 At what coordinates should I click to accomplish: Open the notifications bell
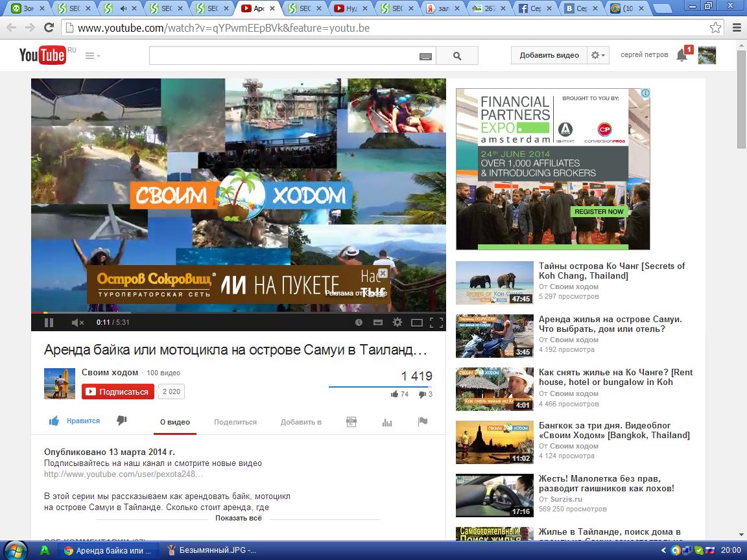click(682, 55)
